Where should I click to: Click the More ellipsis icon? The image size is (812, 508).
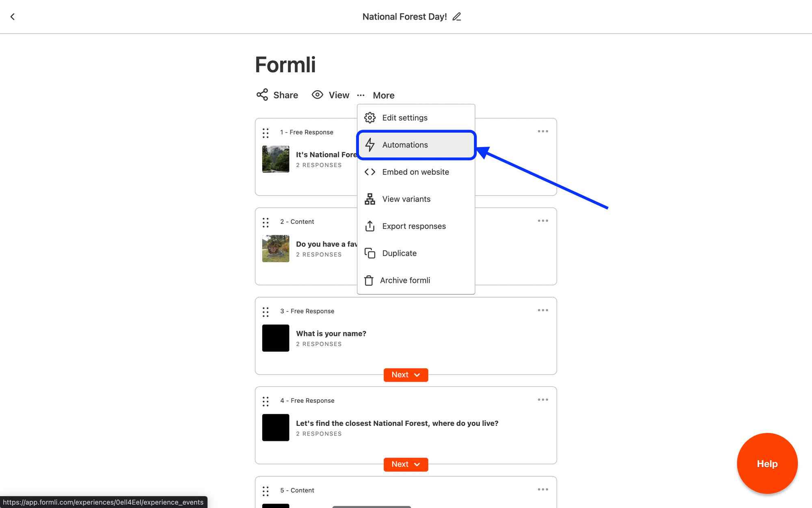(361, 95)
